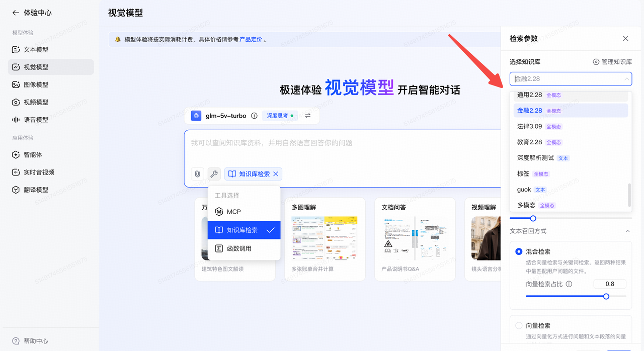
Task: Click the info icon next to glm-5v-turbo
Action: (x=254, y=116)
